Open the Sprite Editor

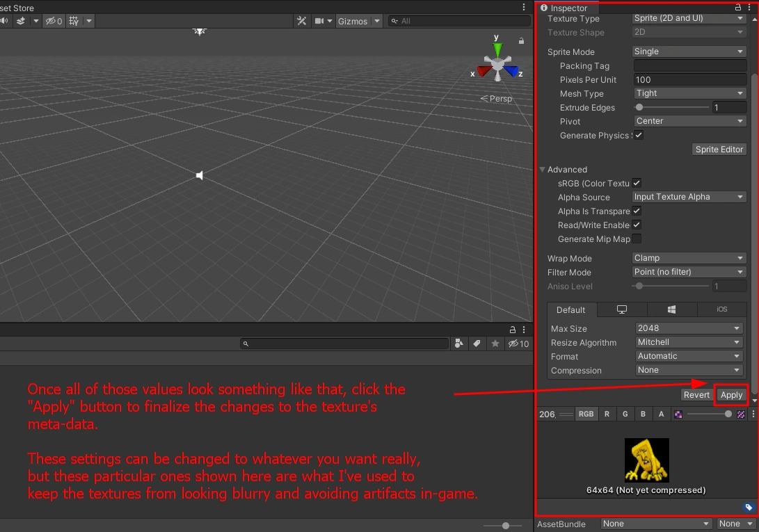719,150
